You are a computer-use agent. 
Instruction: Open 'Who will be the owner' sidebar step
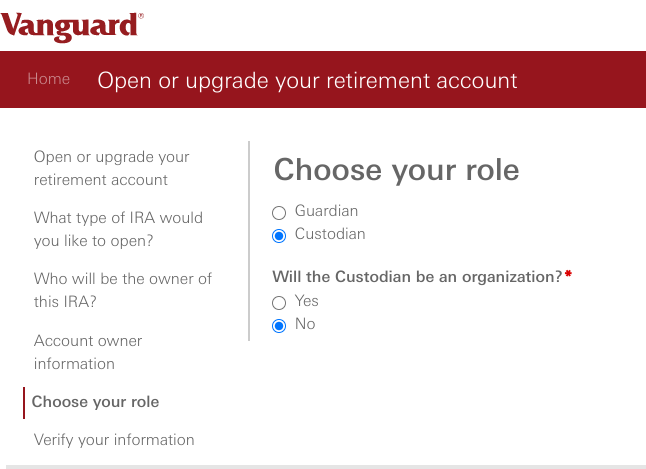122,290
